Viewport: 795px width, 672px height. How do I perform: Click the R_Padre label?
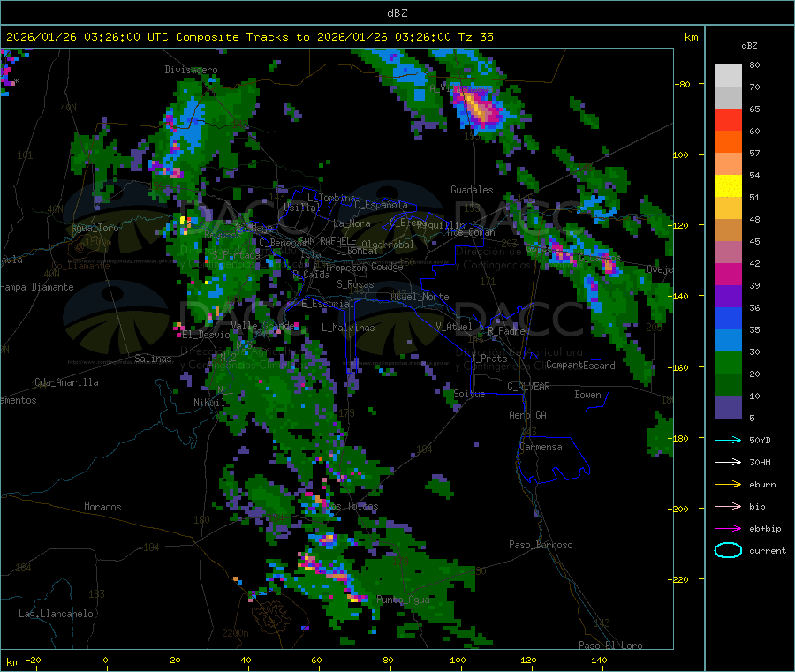(x=506, y=331)
